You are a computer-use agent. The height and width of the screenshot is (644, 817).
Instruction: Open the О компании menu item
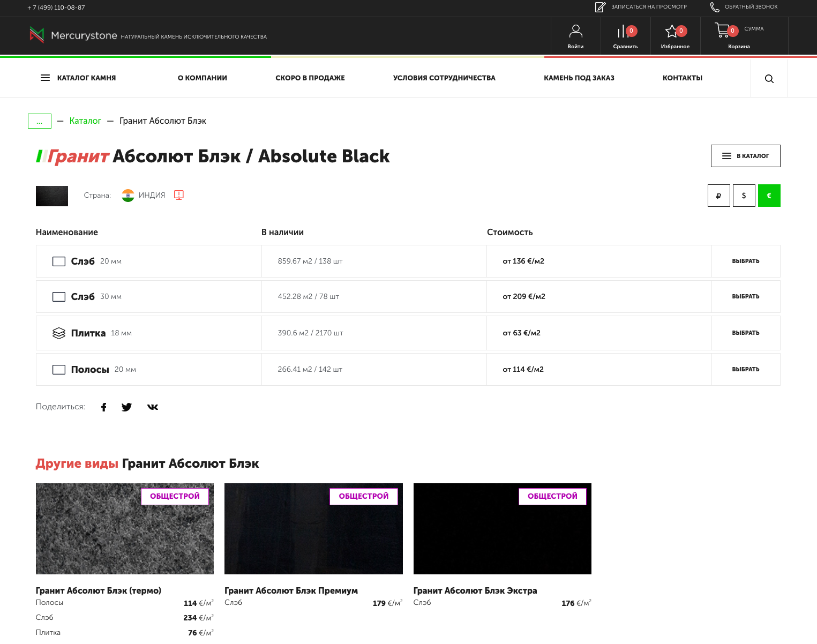pos(202,78)
